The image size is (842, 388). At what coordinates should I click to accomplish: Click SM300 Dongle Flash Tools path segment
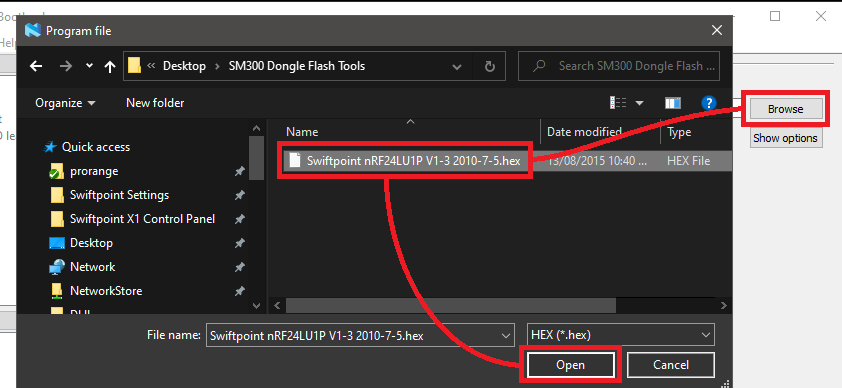297,66
